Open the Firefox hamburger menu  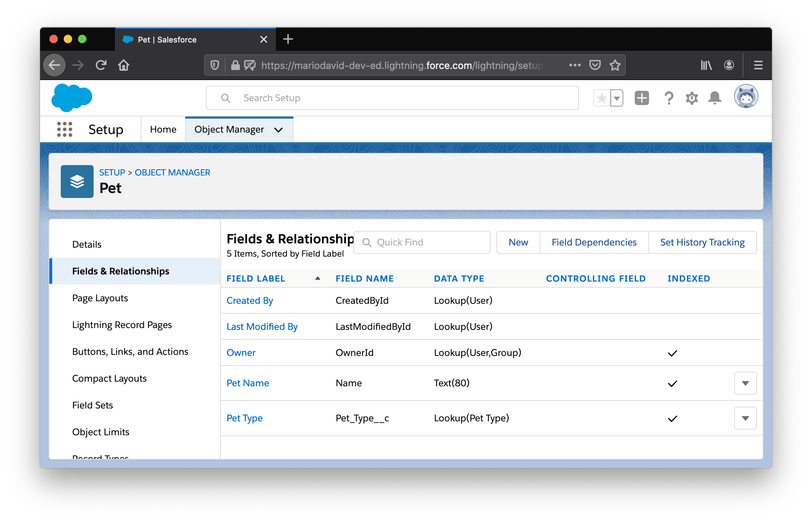(x=758, y=65)
